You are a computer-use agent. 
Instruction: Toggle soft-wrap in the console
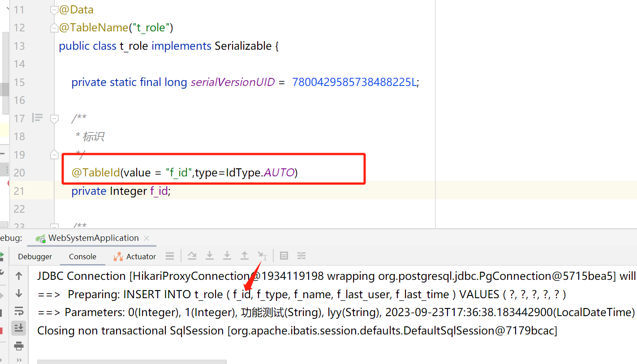click(19, 311)
